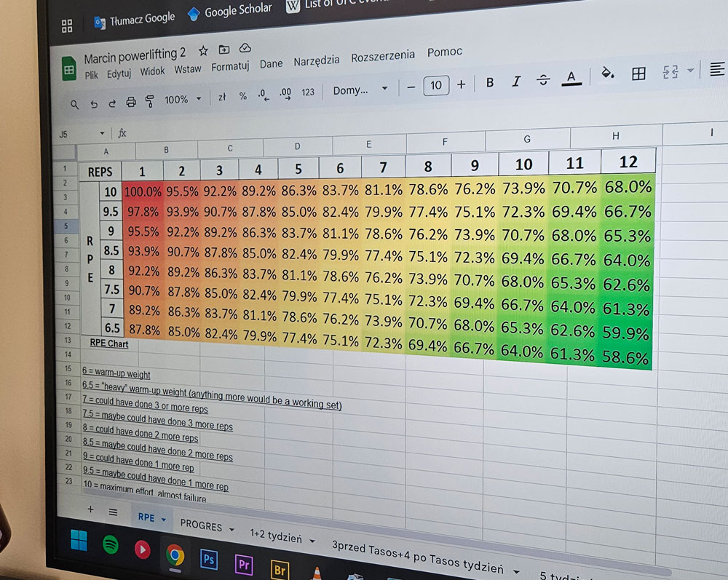The width and height of the screenshot is (728, 580).
Task: Star the Marcin powerlifting 2 spreadsheet
Action: pyautogui.click(x=203, y=51)
